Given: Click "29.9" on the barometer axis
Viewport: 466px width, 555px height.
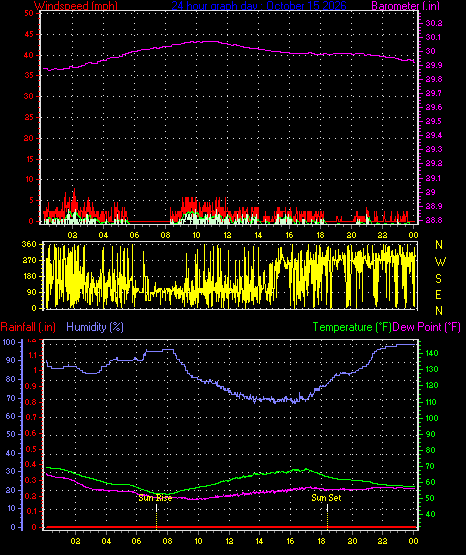Looking at the screenshot, I should point(433,65).
